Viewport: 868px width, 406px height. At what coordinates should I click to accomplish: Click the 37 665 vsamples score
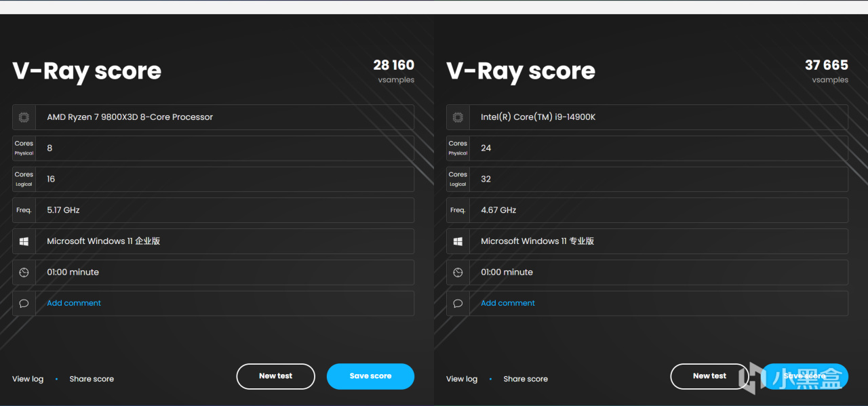[x=827, y=70]
